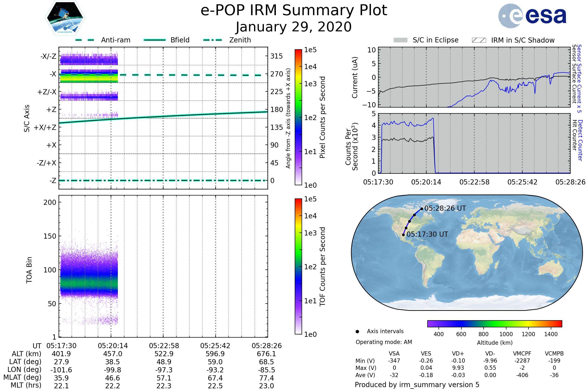Click the Altitude (km) horizontal colorbar
This screenshot has height=392, width=588.
(x=494, y=323)
